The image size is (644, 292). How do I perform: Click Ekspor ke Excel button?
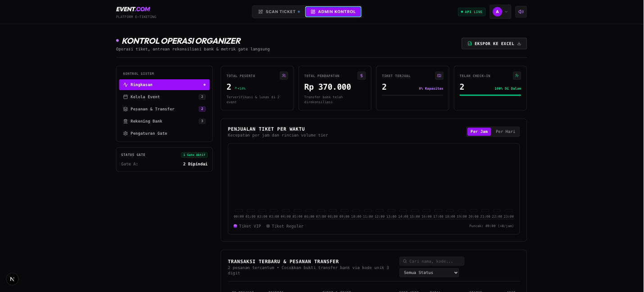point(494,44)
